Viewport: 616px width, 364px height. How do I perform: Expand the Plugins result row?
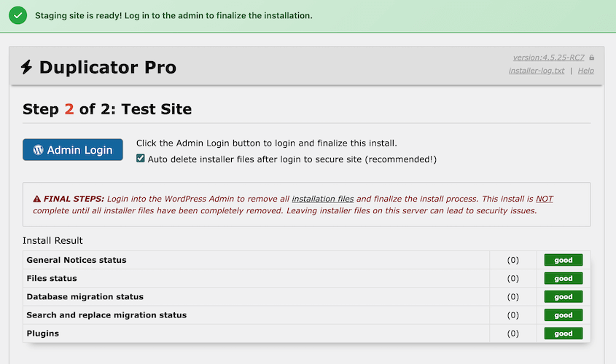click(x=43, y=333)
